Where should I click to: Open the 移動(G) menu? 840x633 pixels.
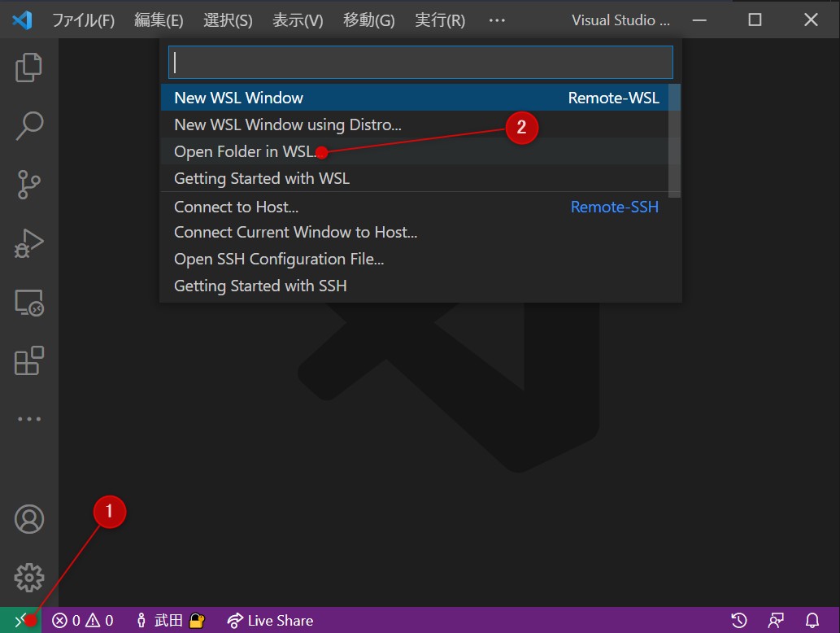(368, 20)
